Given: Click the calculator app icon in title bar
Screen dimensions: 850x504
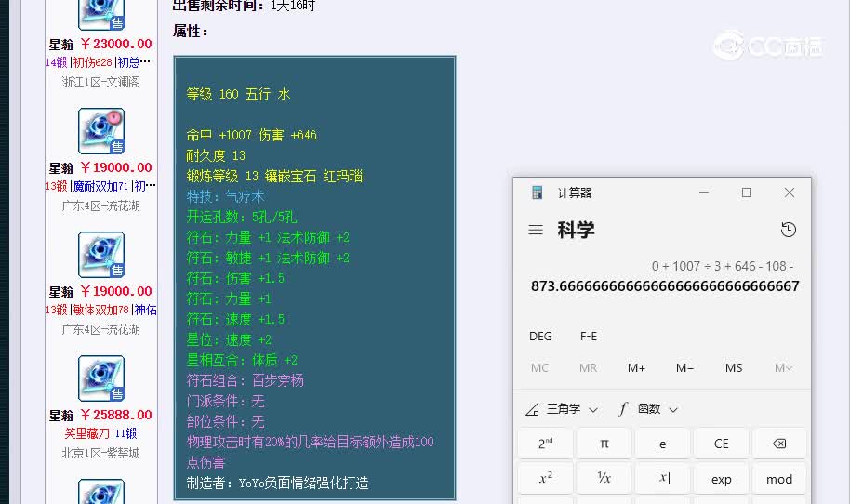Looking at the screenshot, I should coord(538,192).
